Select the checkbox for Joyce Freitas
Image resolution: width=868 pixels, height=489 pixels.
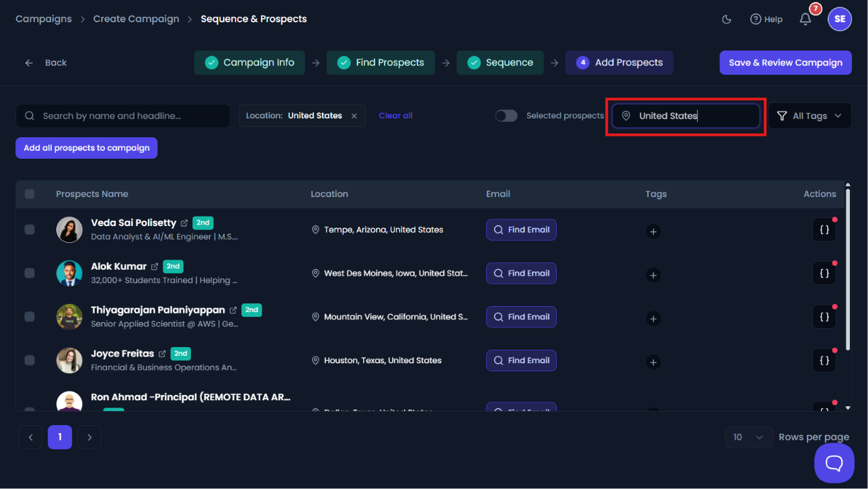30,361
